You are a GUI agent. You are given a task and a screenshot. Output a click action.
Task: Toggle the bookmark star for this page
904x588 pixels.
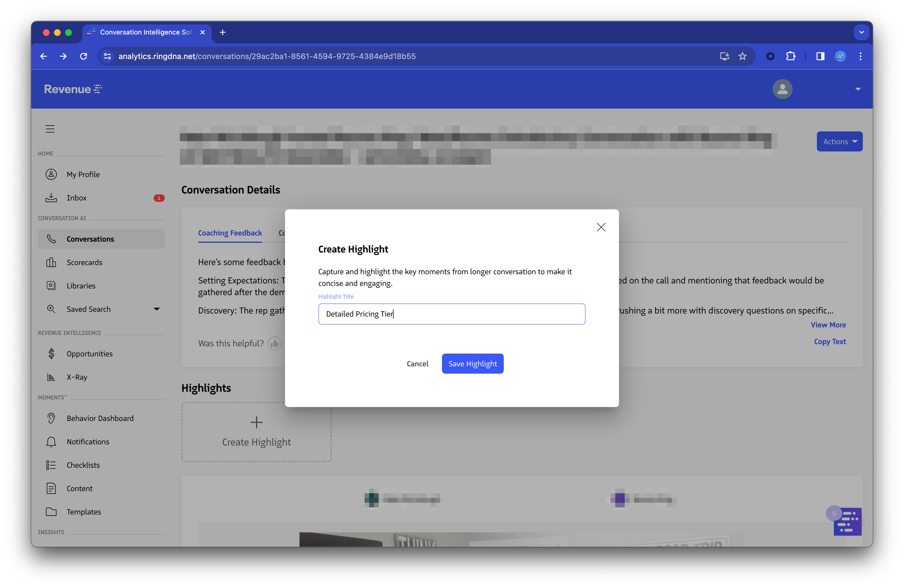click(x=743, y=56)
